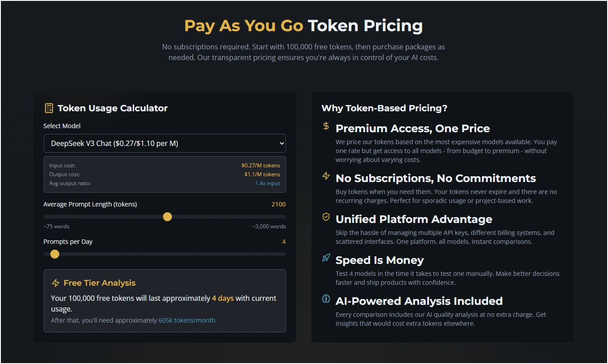Click the lightning icon in Free Tier Analysis
Viewport: 608px width, 364px height.
[x=56, y=283]
